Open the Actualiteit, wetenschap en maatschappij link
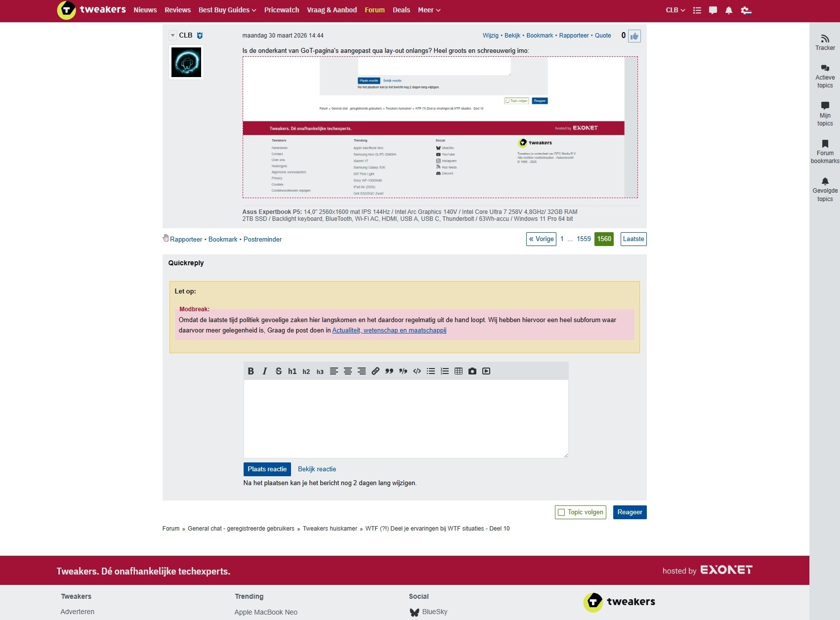This screenshot has width=840, height=620. tap(388, 330)
